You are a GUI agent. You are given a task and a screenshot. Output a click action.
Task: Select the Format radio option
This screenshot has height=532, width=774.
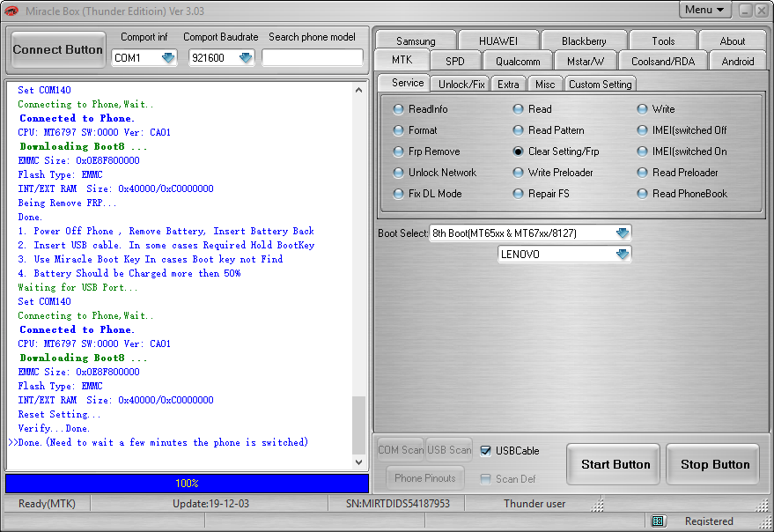click(398, 130)
